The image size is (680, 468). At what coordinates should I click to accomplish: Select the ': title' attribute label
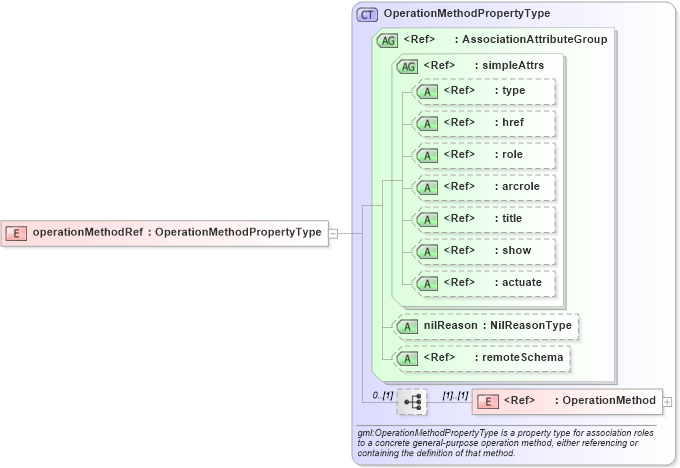click(508, 219)
